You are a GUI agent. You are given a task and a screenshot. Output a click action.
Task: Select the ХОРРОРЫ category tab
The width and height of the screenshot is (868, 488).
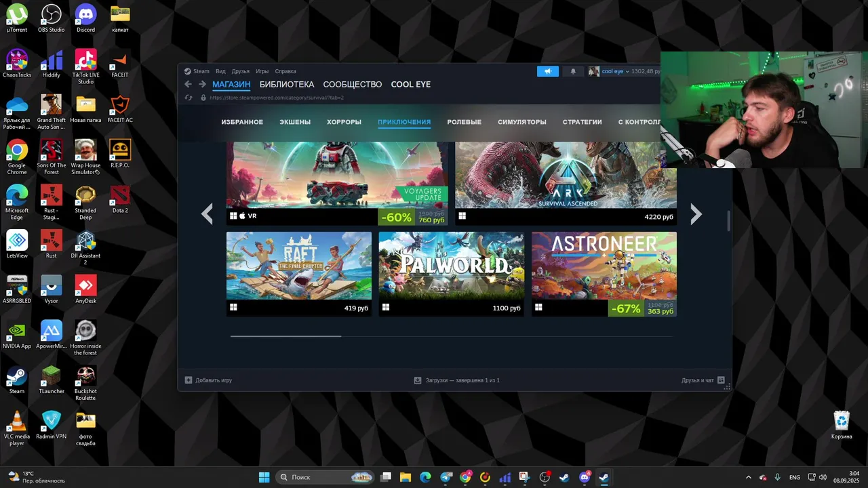344,122
